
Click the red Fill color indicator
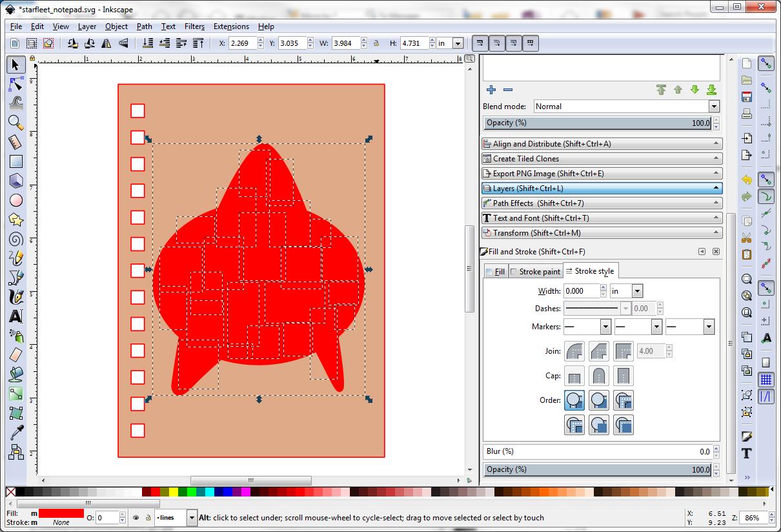(61, 513)
